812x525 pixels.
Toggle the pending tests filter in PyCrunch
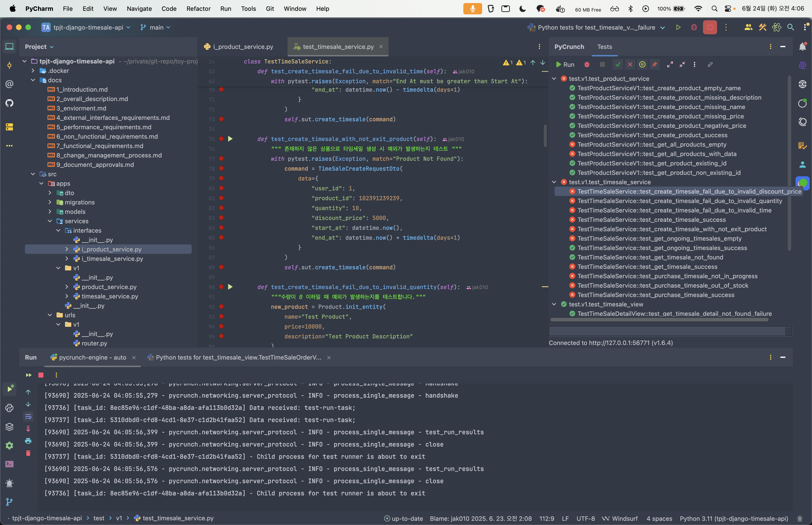[x=642, y=64]
